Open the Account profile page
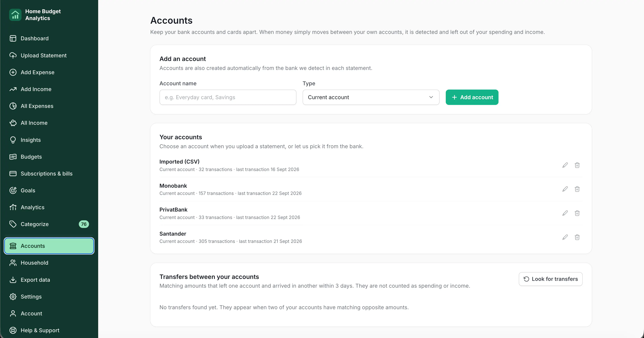This screenshot has height=338, width=644. (x=49, y=313)
